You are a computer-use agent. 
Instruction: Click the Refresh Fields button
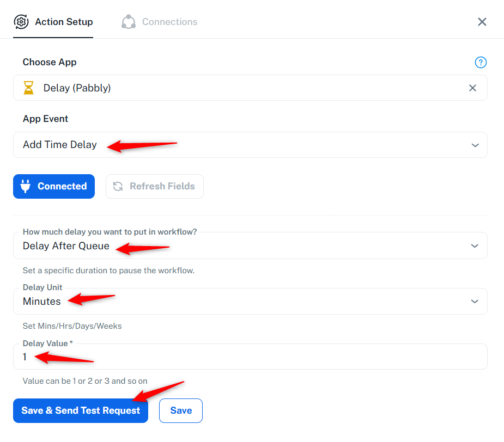(x=155, y=186)
